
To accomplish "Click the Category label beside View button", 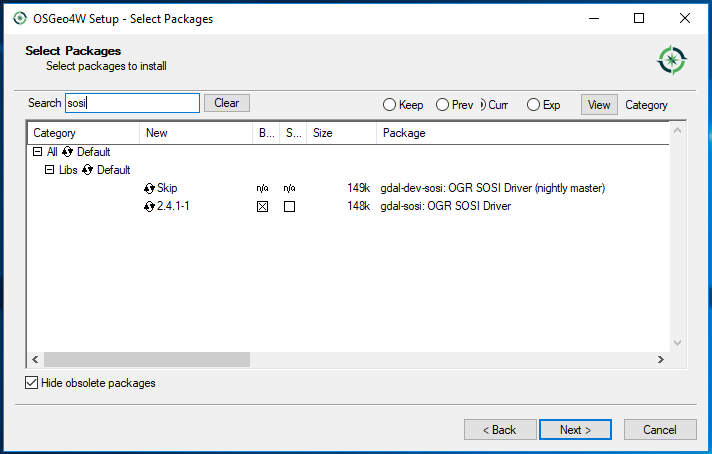I will (x=646, y=105).
